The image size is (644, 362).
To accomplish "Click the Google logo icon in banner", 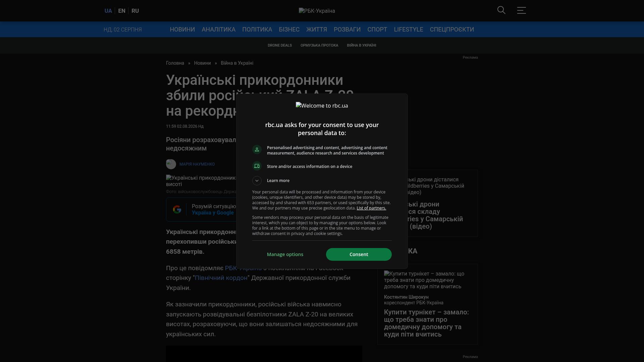I will (x=177, y=209).
